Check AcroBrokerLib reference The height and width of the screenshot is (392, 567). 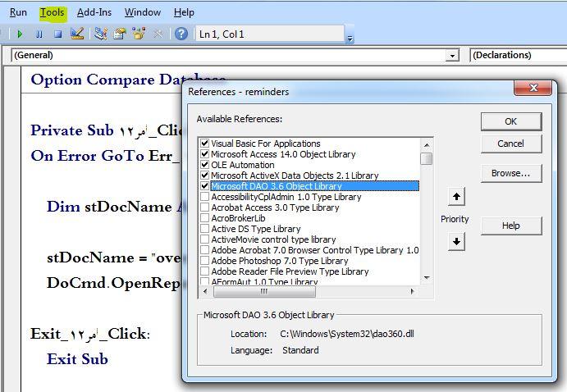click(x=204, y=218)
